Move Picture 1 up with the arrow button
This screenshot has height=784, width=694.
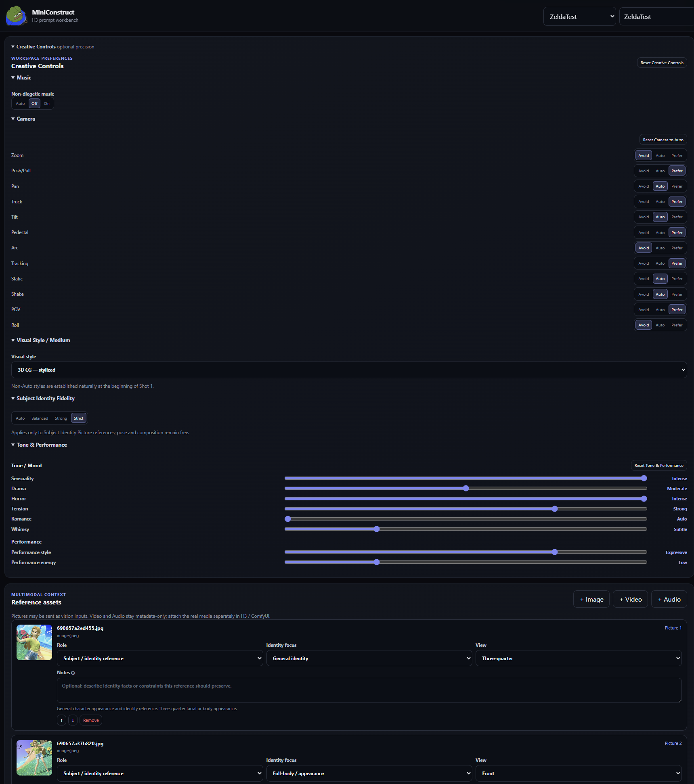(61, 720)
